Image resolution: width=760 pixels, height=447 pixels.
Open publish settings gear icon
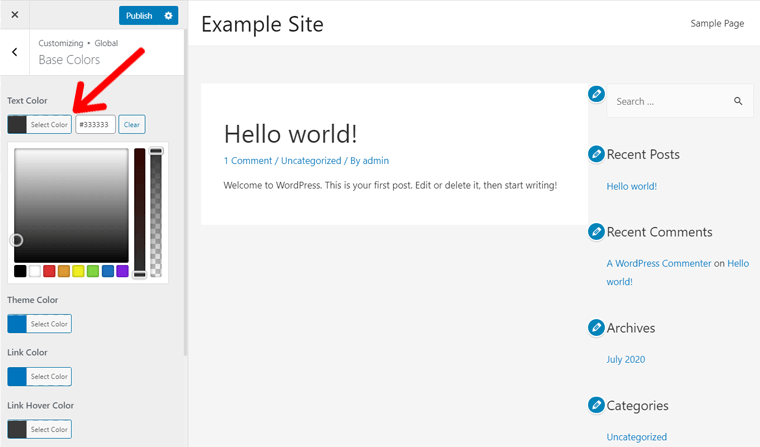[169, 16]
